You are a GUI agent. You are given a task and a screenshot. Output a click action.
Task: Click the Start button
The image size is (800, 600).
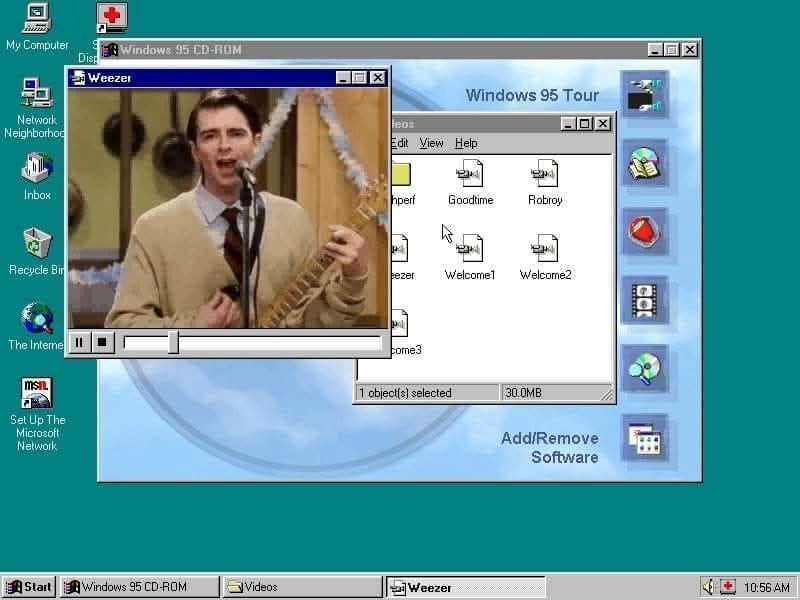coord(29,587)
